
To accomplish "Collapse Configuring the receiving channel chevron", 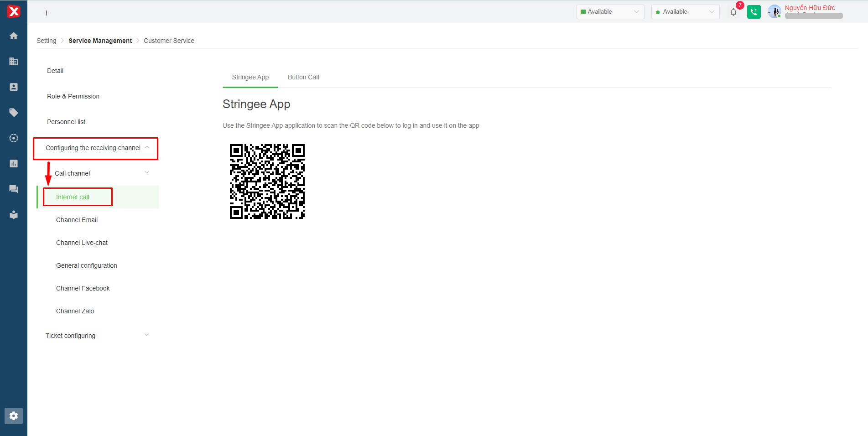I will coord(147,147).
